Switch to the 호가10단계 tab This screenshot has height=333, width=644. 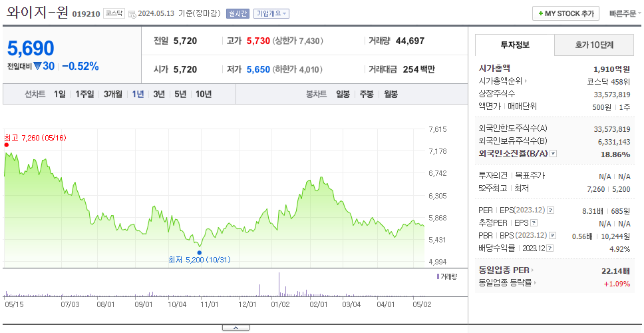[594, 45]
